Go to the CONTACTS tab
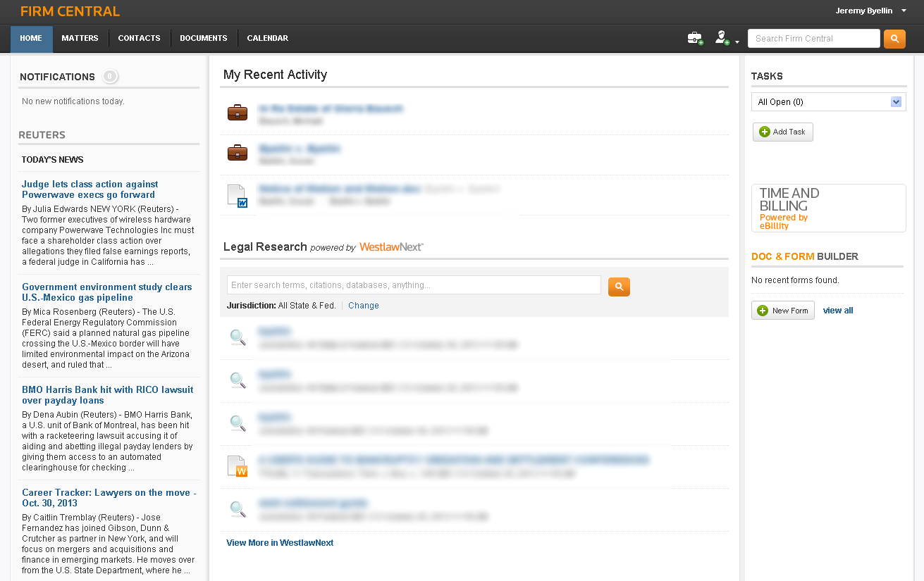Screen dimensions: 924x581 [139, 39]
